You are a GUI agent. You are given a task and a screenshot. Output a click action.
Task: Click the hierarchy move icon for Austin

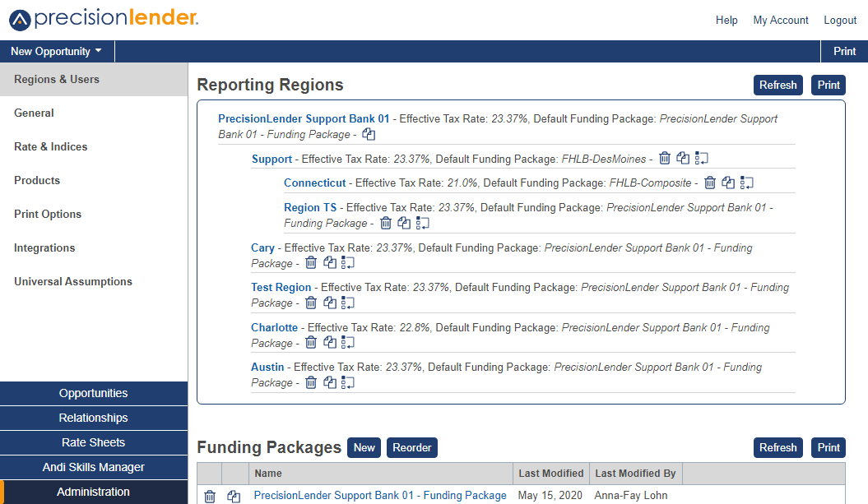[348, 382]
